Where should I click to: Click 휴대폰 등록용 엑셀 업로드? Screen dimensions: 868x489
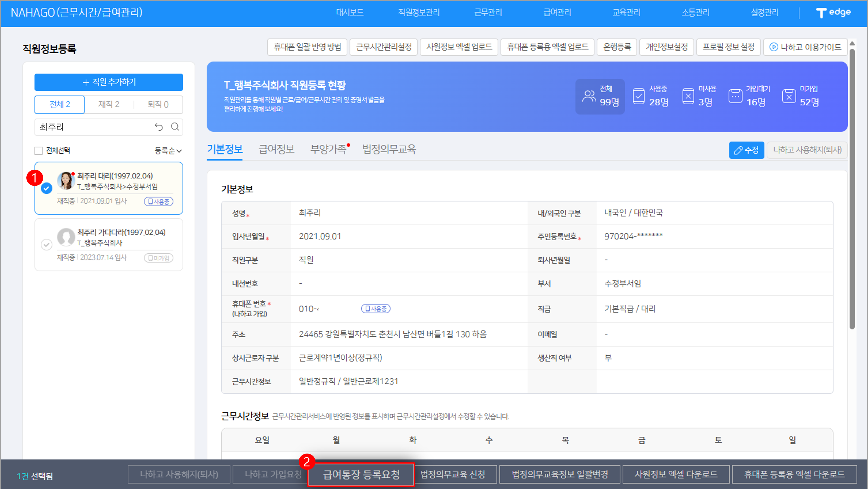tap(548, 47)
